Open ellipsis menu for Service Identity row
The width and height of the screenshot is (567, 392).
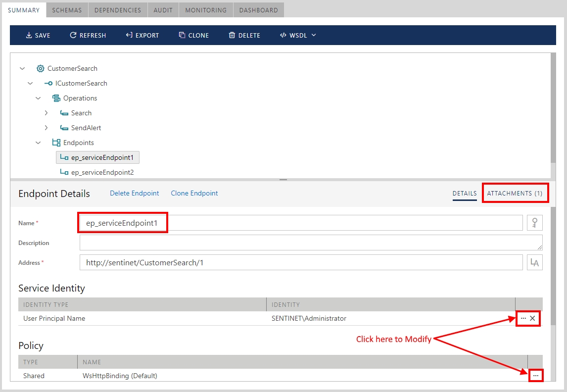[x=523, y=319]
